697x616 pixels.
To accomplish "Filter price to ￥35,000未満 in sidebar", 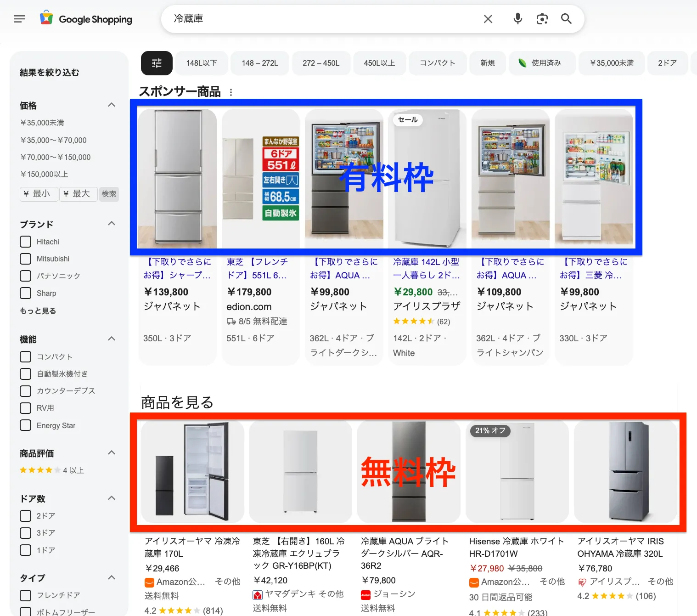I will pyautogui.click(x=42, y=123).
